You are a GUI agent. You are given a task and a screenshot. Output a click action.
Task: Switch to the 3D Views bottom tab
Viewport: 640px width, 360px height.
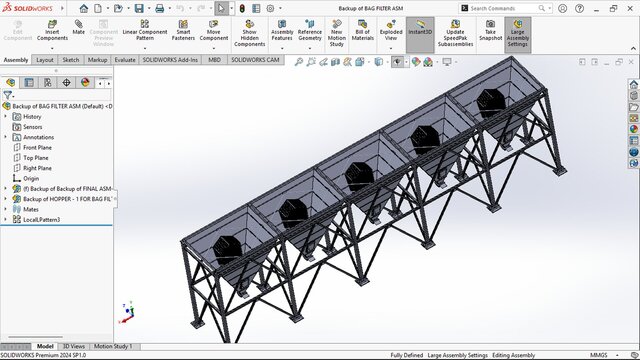click(x=74, y=346)
